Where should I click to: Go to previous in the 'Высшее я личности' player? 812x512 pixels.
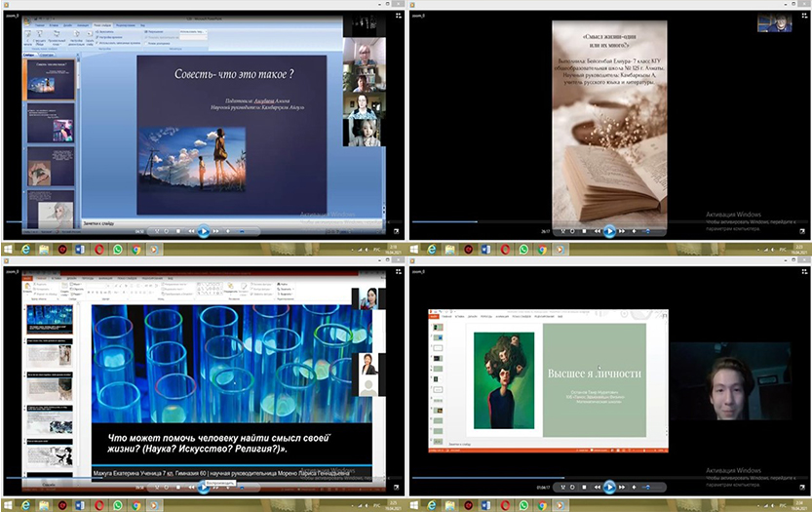[596, 487]
